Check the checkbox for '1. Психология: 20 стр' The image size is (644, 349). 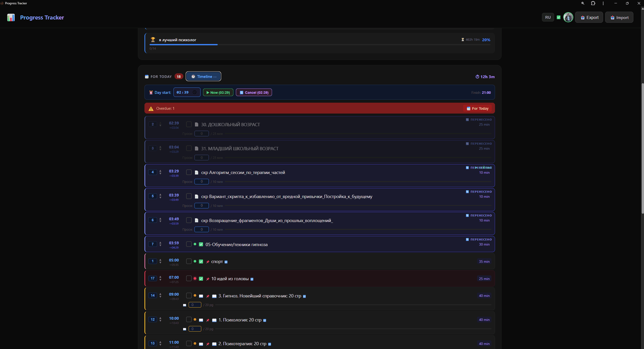pyautogui.click(x=189, y=320)
